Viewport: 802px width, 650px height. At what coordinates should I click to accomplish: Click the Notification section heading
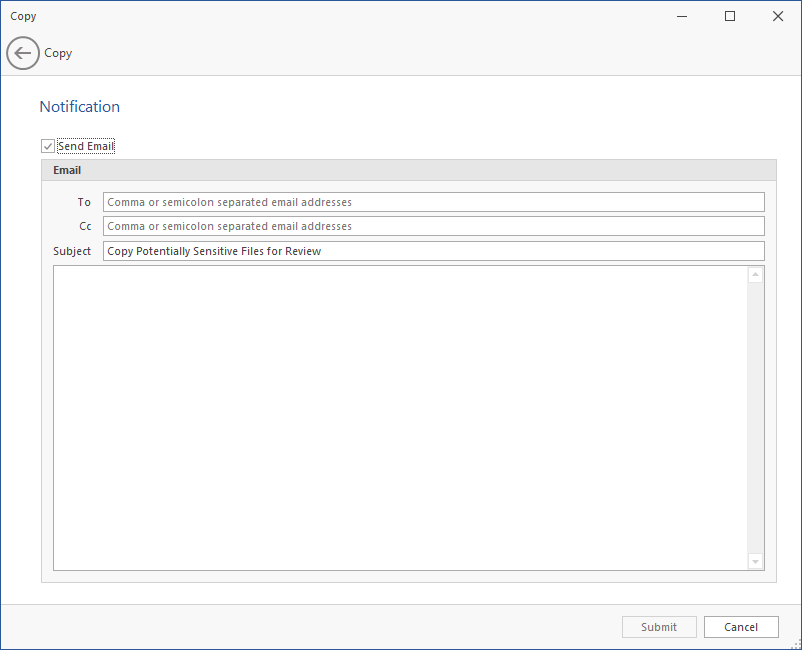click(x=80, y=107)
